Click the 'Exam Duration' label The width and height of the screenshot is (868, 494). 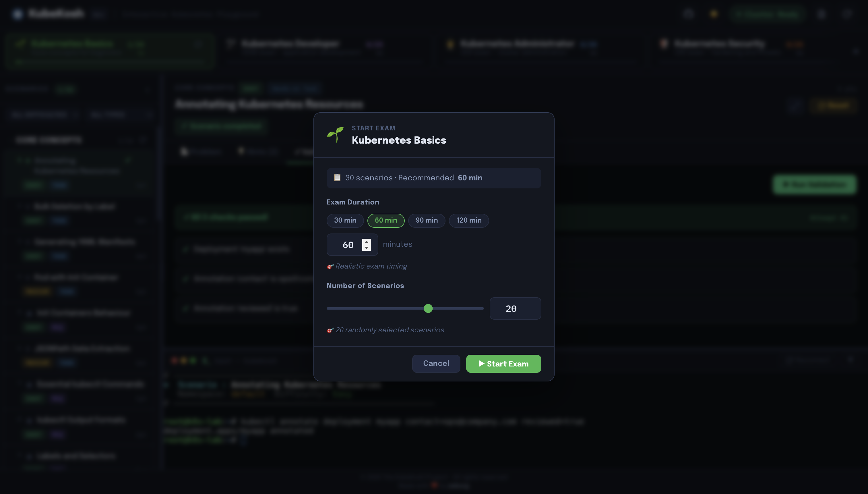click(x=352, y=202)
